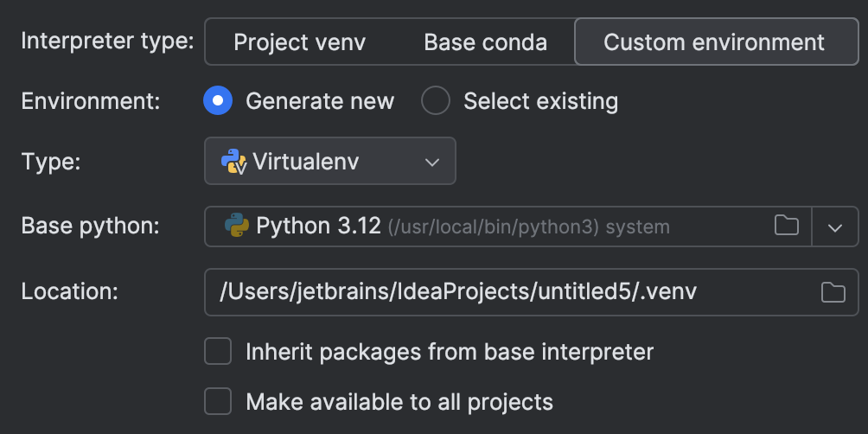Select the Project venv interpreter type
Viewport: 868px width, 434px height.
(x=299, y=42)
